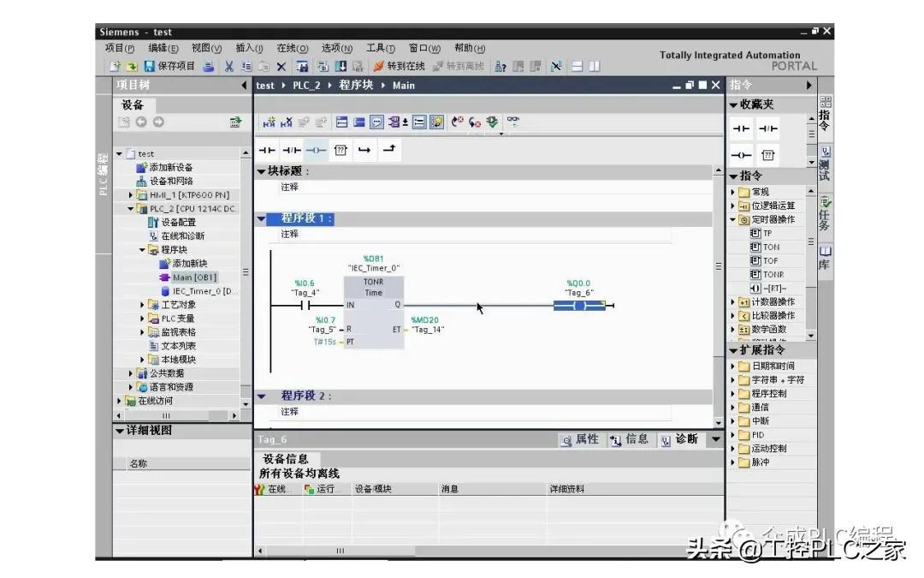Image resolution: width=924 pixels, height=578 pixels.
Task: Open the 在线(O) menu
Action: pos(293,48)
